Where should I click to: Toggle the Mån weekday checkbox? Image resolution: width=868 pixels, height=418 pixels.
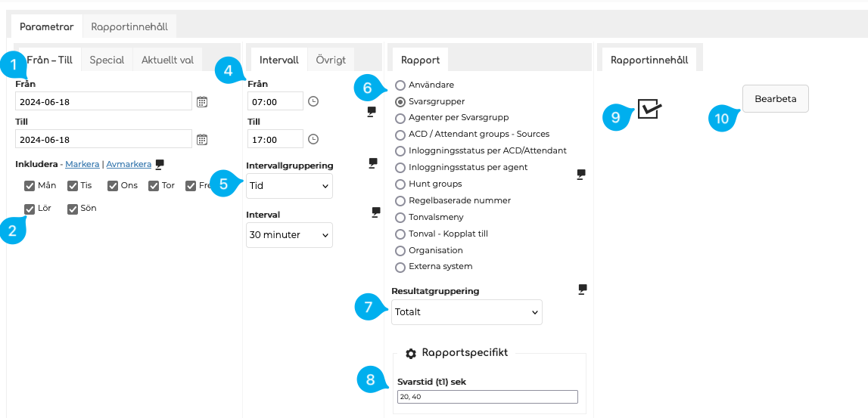coord(30,186)
